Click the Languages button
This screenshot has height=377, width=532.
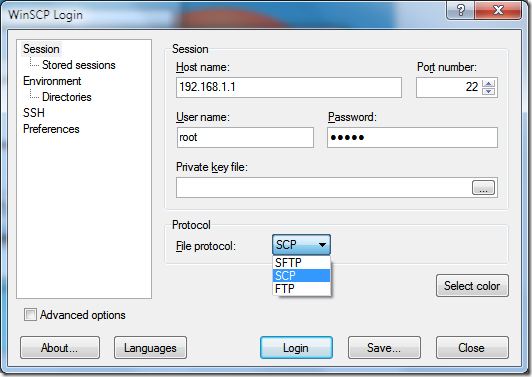click(x=150, y=347)
